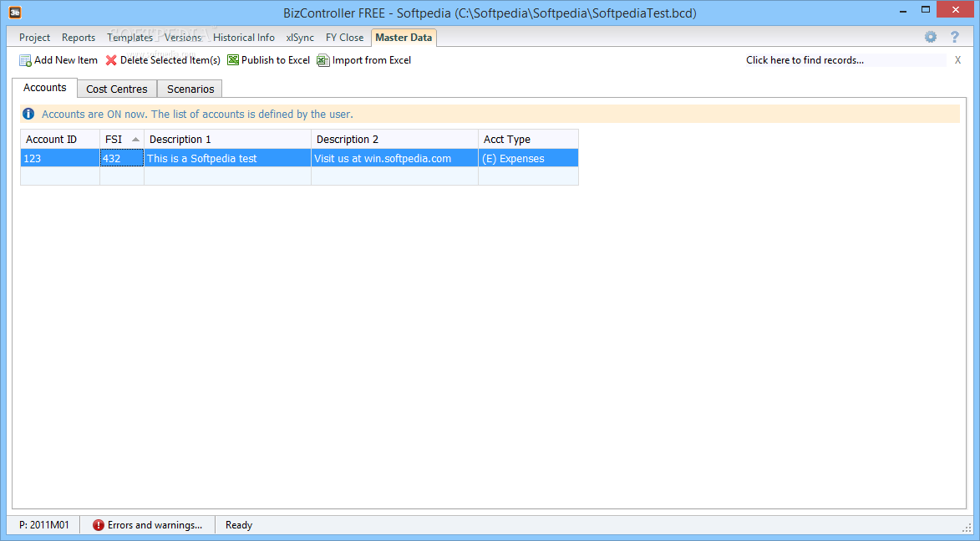Select the FSI cell 432
Image resolution: width=980 pixels, height=541 pixels.
click(122, 158)
